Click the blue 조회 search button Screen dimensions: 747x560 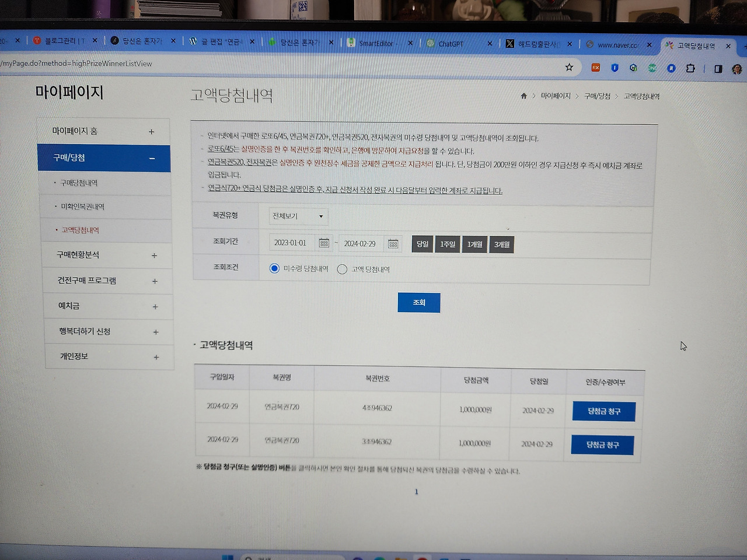coord(419,302)
